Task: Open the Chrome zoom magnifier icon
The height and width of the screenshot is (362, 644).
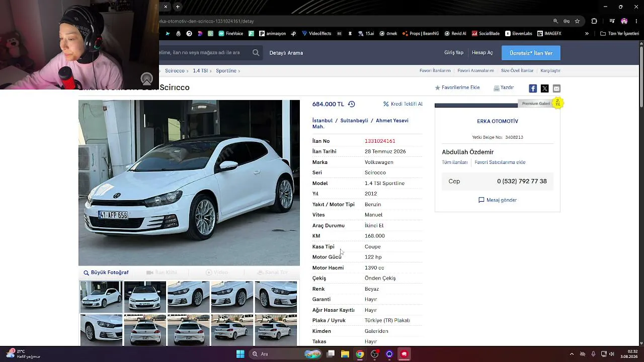Action: pyautogui.click(x=555, y=21)
